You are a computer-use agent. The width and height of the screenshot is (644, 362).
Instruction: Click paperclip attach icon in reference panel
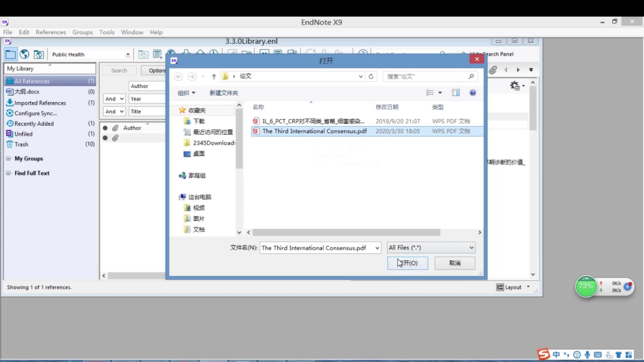[x=492, y=70]
